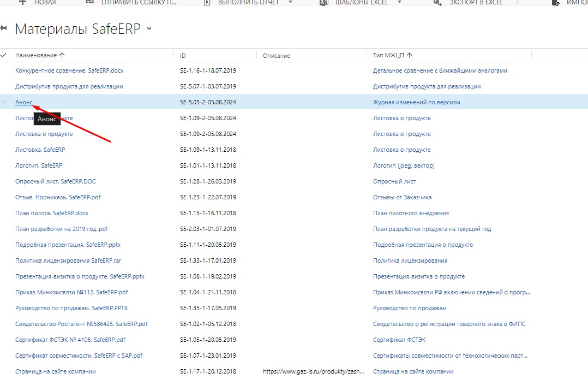Open Приказ Минкомсвязи №112. SafeERP.pdf
The image size is (588, 379).
pos(71,292)
